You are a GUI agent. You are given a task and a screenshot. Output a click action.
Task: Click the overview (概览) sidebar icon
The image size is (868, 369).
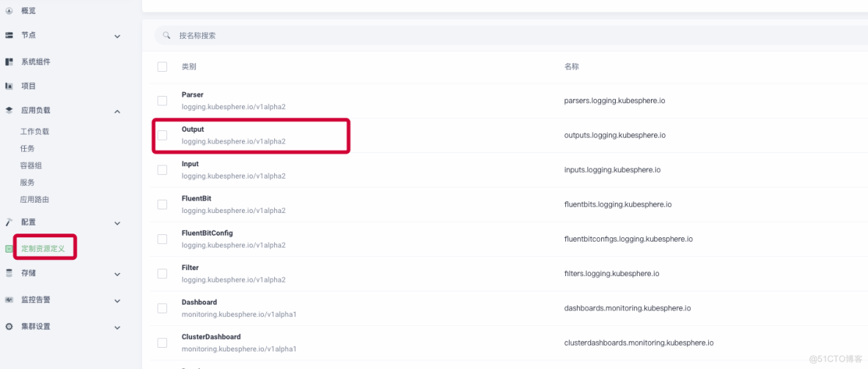[x=9, y=10]
